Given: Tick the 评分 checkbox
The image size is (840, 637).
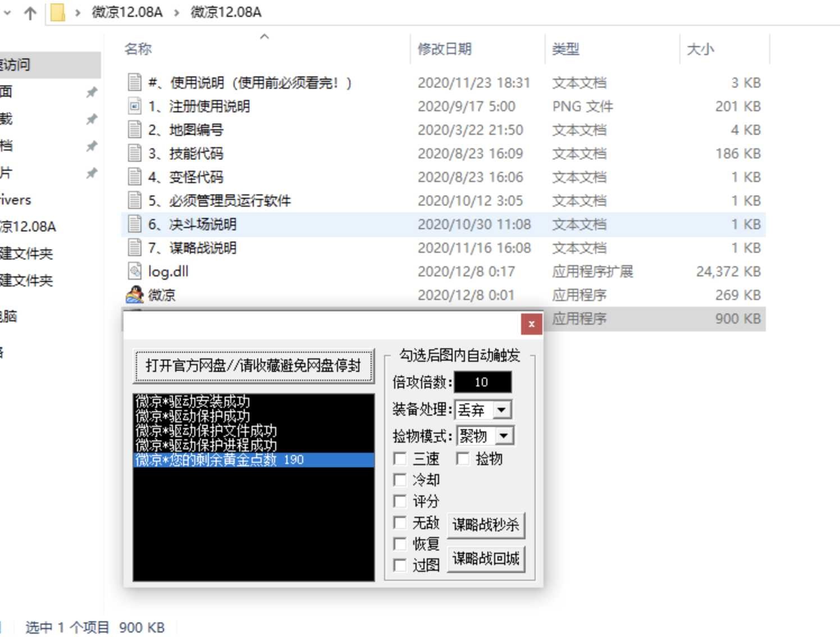Looking at the screenshot, I should [400, 502].
